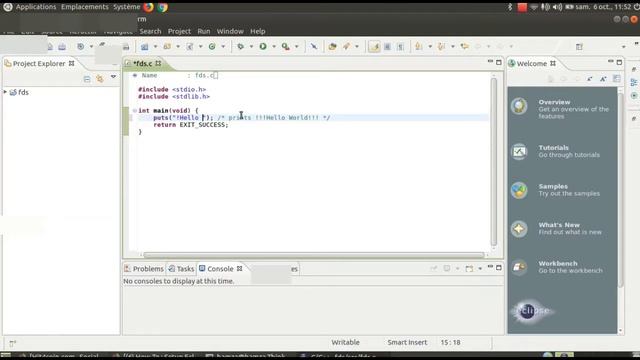
Task: Click the Search flashlight icon in toolbar
Action: (347, 47)
